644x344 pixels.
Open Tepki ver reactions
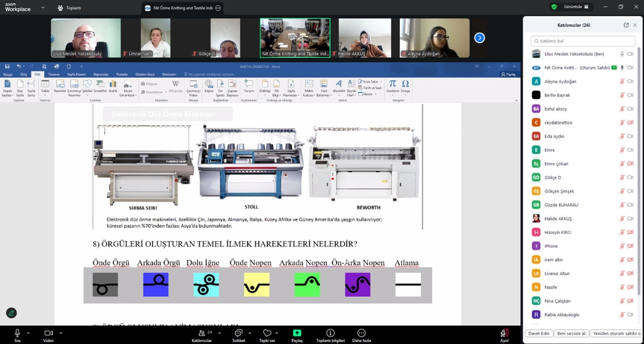coord(267,333)
